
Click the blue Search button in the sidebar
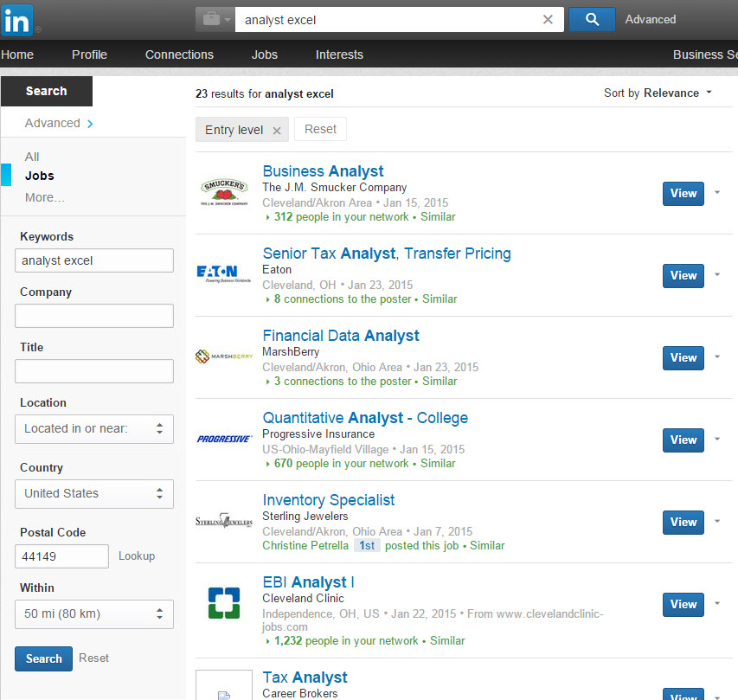44,658
